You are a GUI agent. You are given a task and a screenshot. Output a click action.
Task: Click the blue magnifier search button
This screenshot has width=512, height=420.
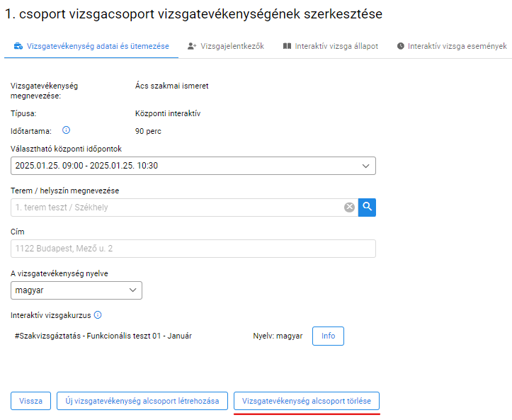tap(367, 207)
